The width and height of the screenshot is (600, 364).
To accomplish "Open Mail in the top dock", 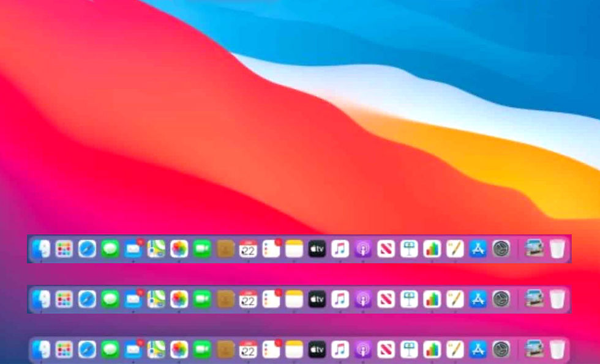I will click(x=133, y=249).
